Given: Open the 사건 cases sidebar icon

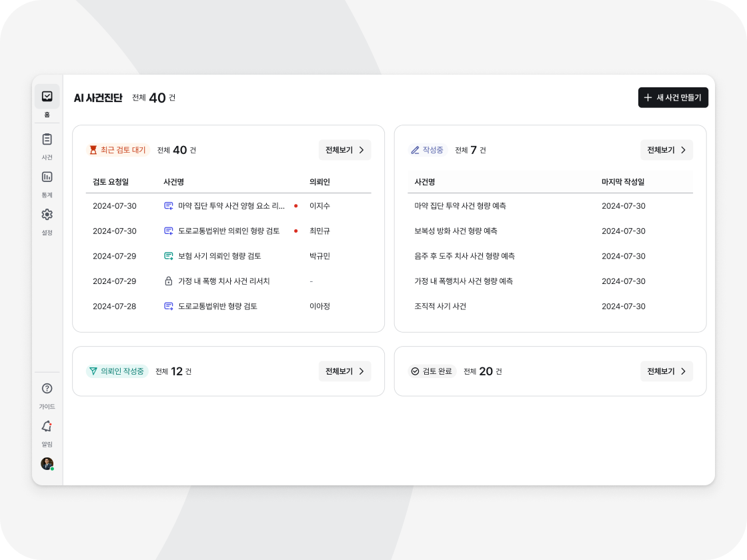Looking at the screenshot, I should click(x=47, y=139).
